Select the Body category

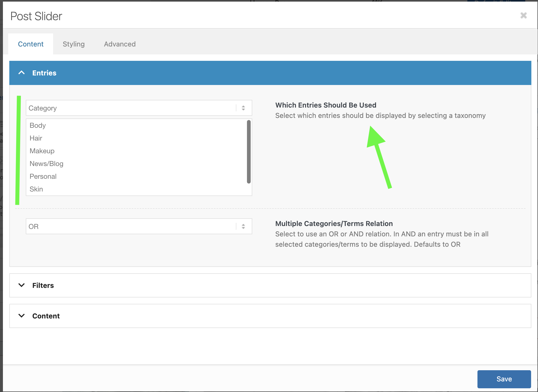(38, 125)
